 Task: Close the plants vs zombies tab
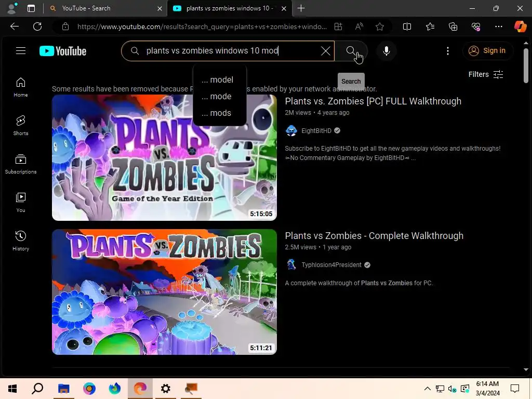click(284, 8)
